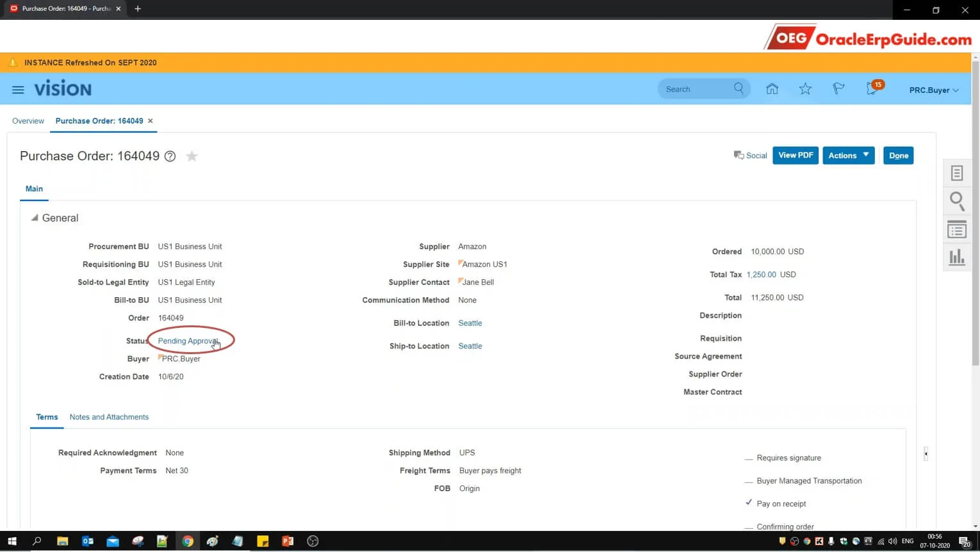
Task: Click the Ship-to Location Seattle link
Action: (470, 346)
